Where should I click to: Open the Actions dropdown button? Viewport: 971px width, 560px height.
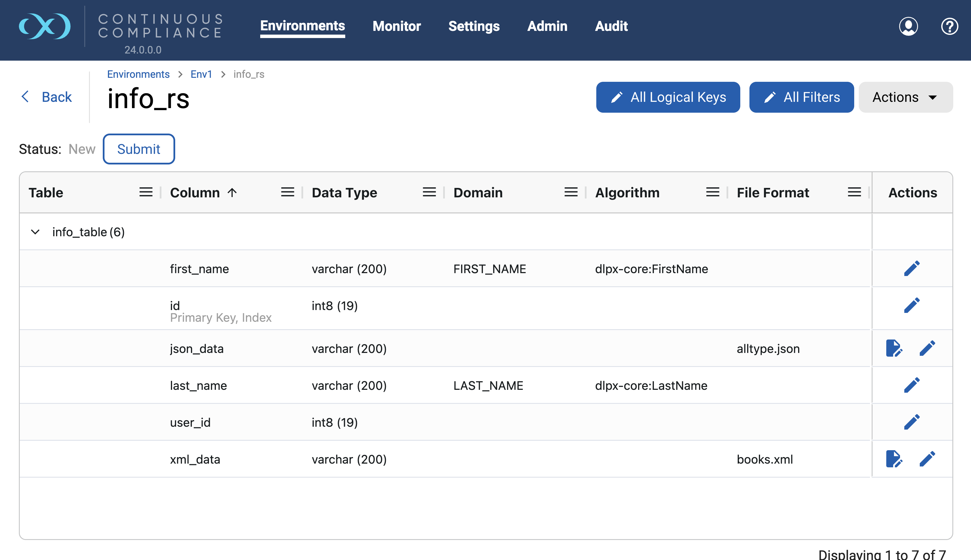(x=905, y=97)
